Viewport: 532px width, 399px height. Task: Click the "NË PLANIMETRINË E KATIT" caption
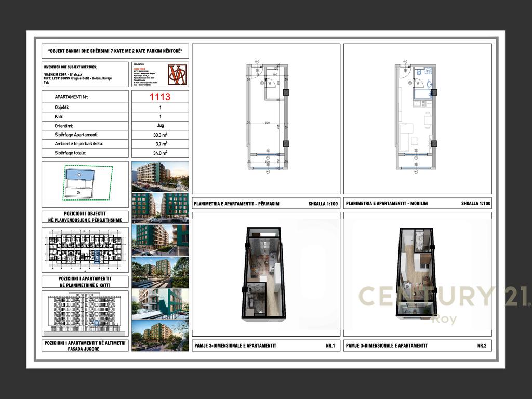(x=85, y=285)
